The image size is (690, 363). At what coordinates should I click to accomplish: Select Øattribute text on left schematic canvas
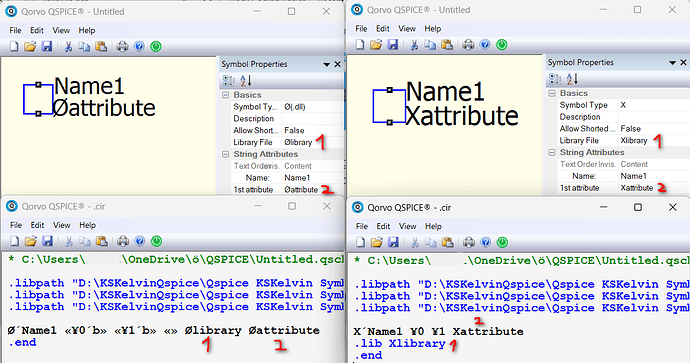pos(104,108)
